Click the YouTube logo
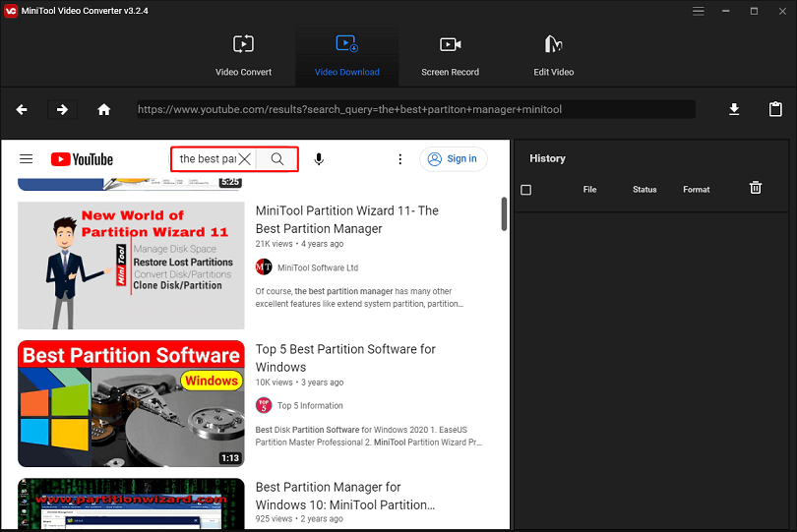Screen dimensions: 797x532 coord(82,159)
